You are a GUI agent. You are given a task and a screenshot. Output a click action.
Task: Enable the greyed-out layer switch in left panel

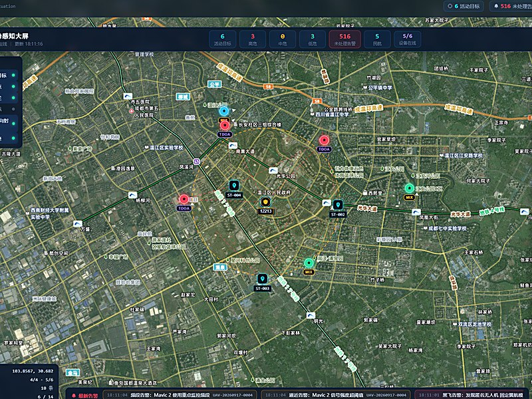(13, 109)
